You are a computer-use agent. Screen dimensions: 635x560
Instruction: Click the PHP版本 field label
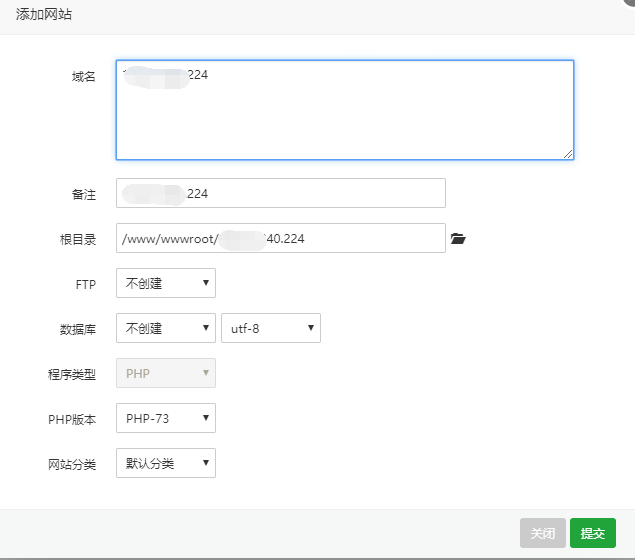[71, 419]
